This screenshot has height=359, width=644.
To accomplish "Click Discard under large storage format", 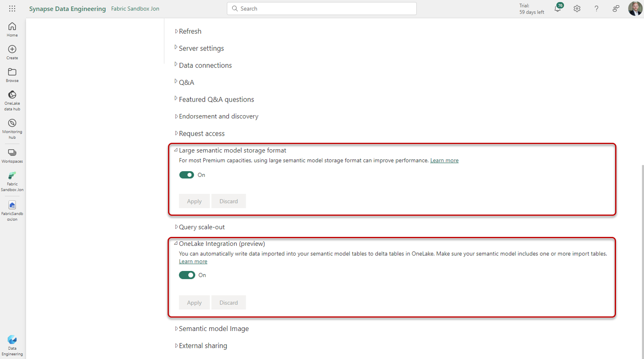I will 229,201.
